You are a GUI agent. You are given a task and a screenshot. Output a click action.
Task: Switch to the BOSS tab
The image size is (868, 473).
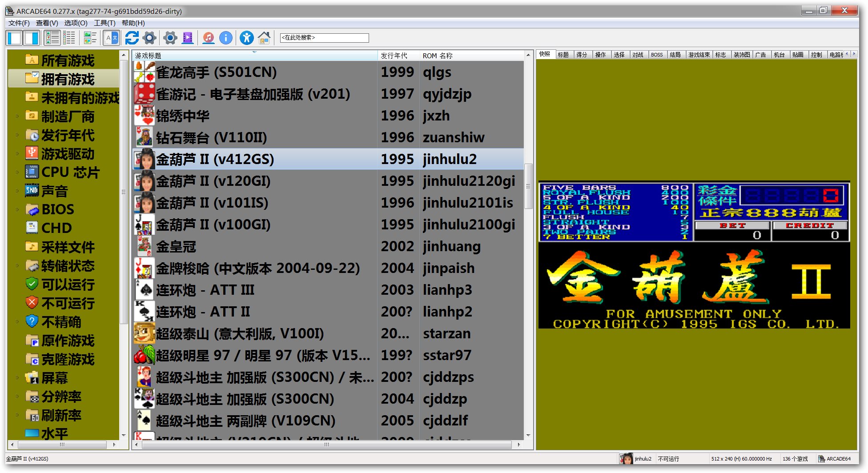pyautogui.click(x=657, y=55)
